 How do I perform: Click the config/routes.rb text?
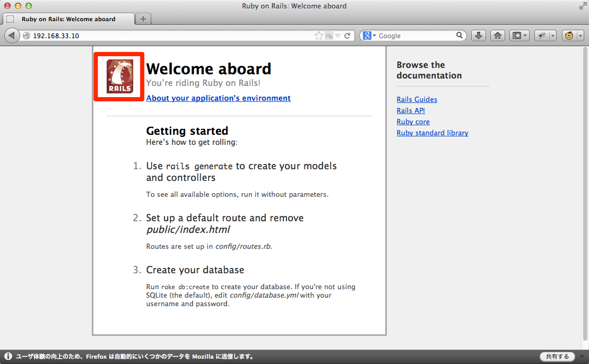(x=242, y=246)
